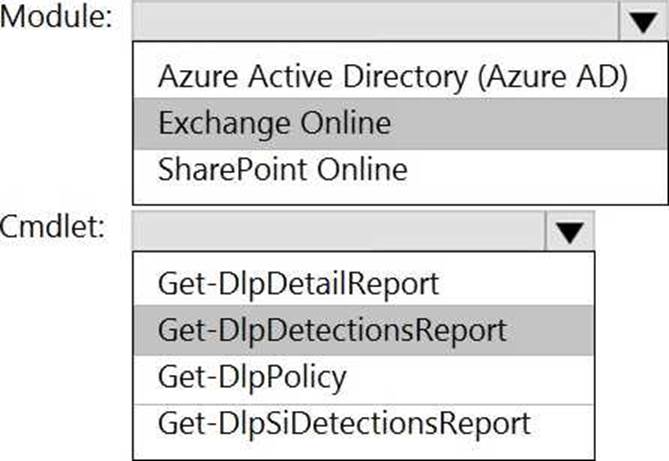Click the blank area right of Get-DlpPolicy
Screen dimensions: 669x461
[x=470, y=376]
